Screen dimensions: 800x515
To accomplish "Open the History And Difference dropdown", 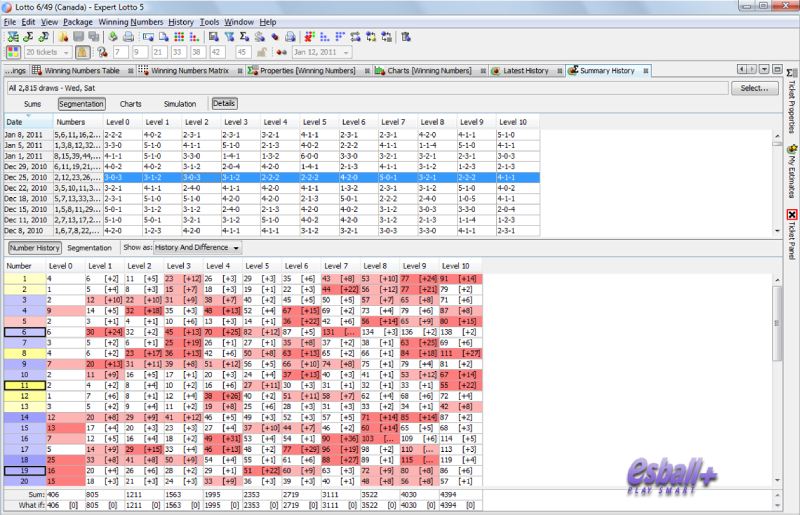I will pyautogui.click(x=197, y=248).
